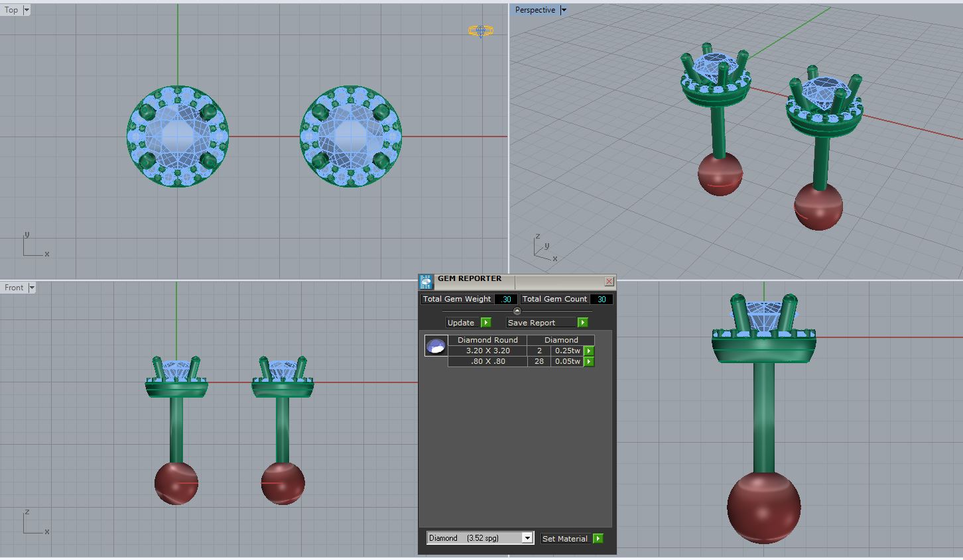Click the "3.20 X 3.20" size cell
Screen dimensions: 963x560
pyautogui.click(x=487, y=351)
